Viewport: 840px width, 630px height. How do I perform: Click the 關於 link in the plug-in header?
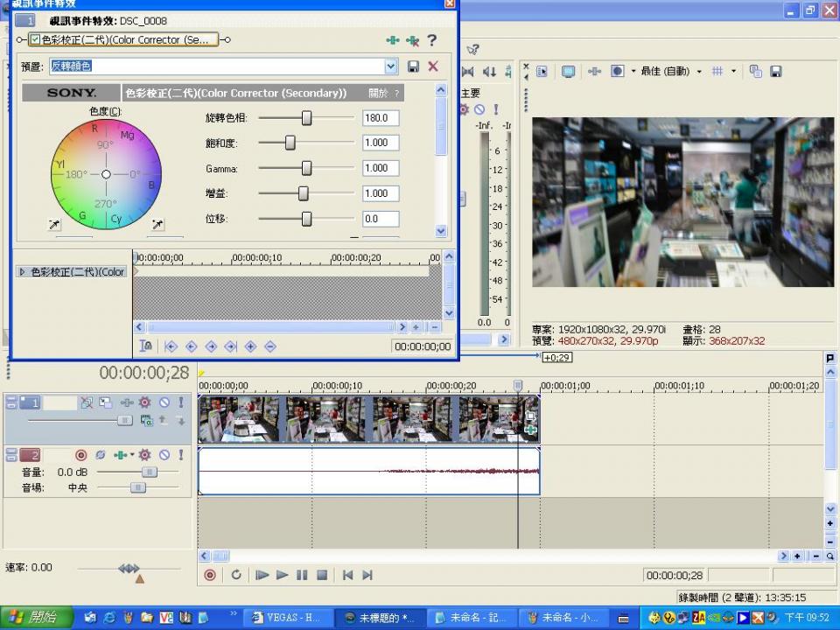point(378,93)
